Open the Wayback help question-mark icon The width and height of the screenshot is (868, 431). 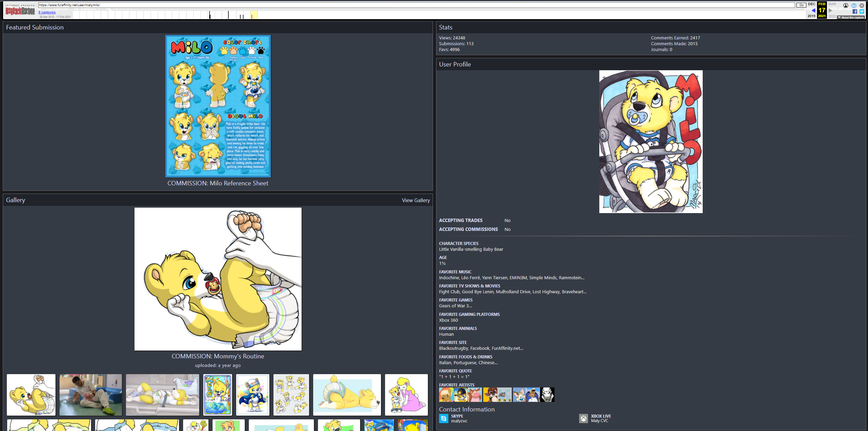(854, 5)
